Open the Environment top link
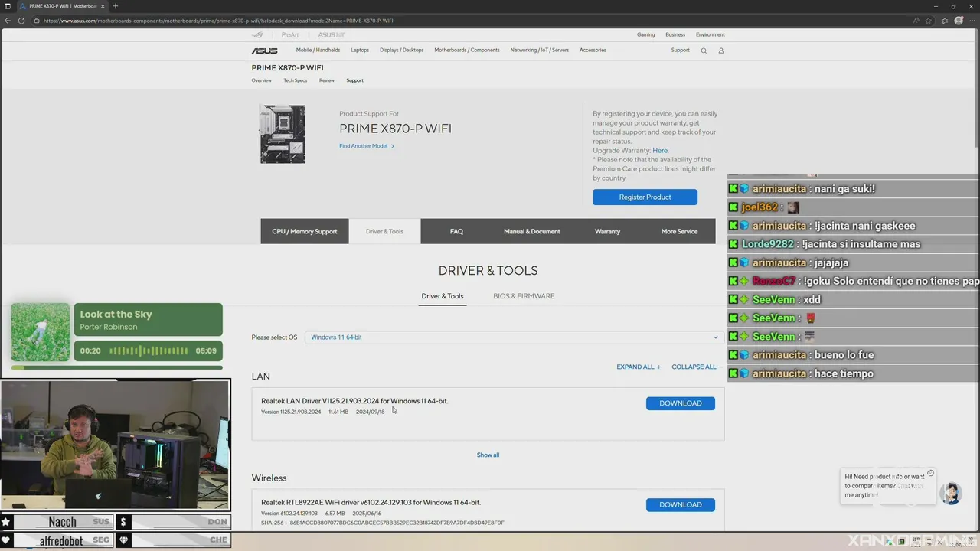This screenshot has height=551, width=980. point(710,34)
